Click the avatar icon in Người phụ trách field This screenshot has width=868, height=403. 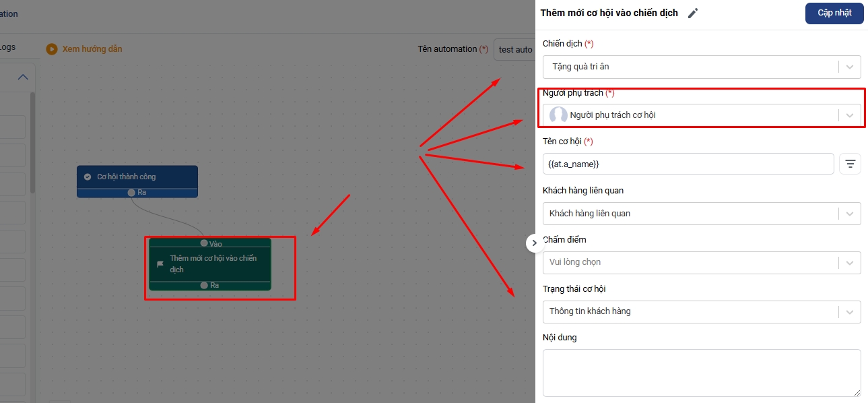click(558, 115)
